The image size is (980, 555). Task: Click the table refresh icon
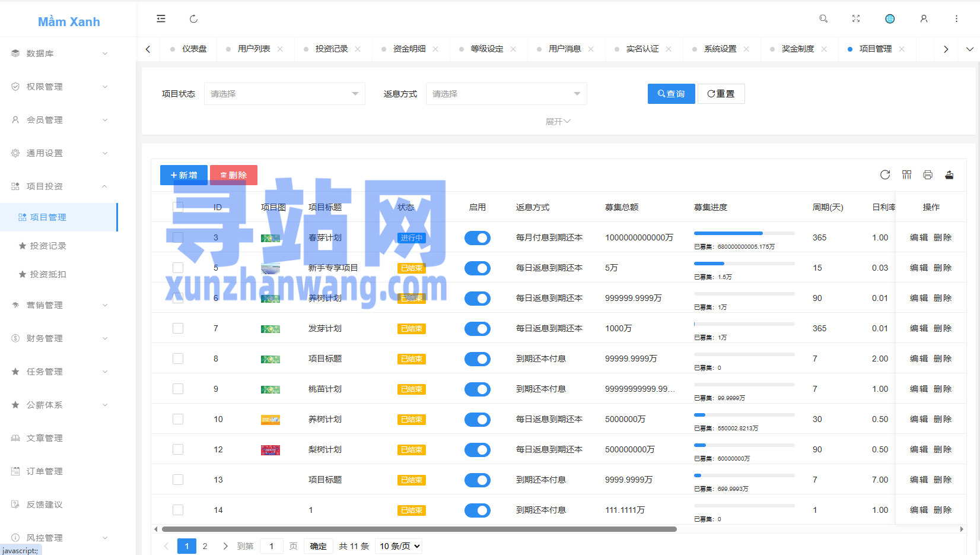coord(885,175)
